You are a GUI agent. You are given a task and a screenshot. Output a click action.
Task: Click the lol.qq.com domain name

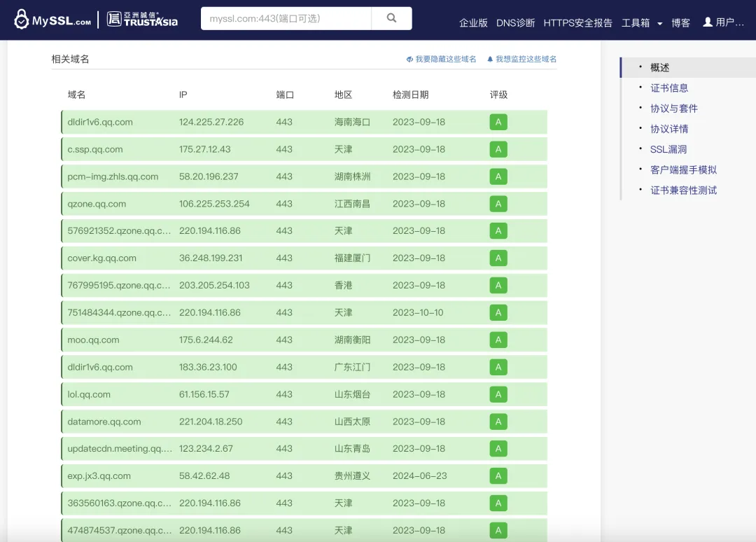[x=89, y=394]
